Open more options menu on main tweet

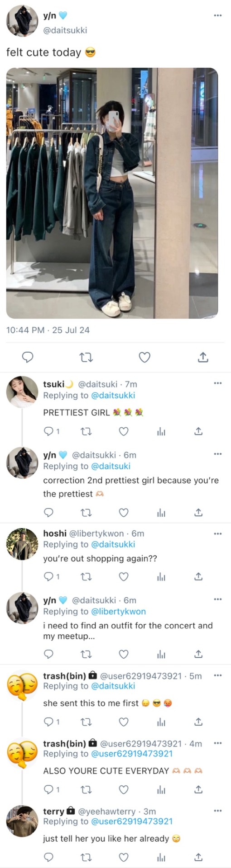(218, 15)
